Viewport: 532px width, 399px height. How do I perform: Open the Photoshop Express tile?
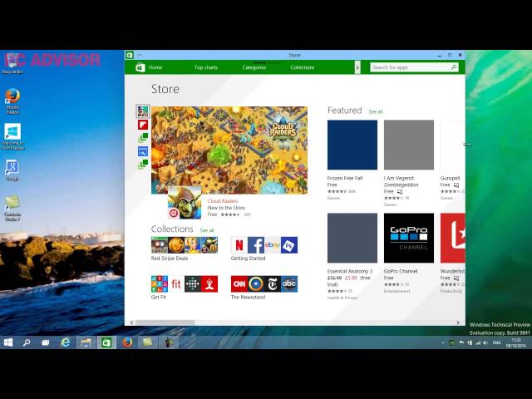point(289,245)
